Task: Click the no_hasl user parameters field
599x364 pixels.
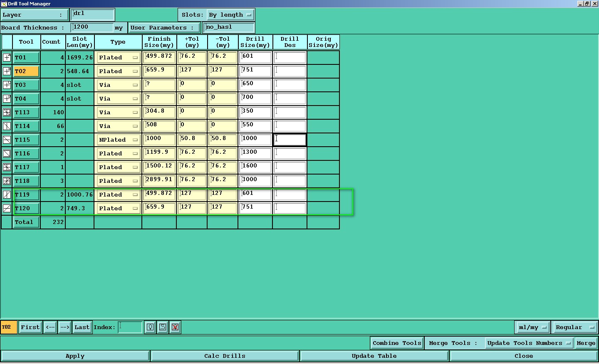Action: 229,27
